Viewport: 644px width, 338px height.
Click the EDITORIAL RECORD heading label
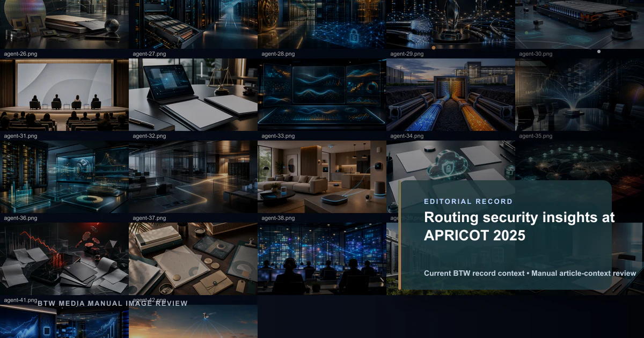click(x=468, y=202)
